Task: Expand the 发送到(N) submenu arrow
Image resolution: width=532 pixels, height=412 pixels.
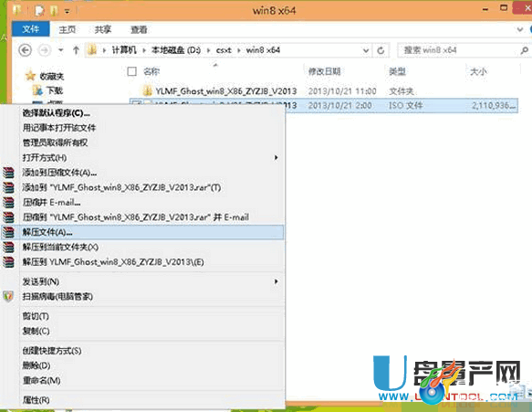Action: tap(276, 281)
